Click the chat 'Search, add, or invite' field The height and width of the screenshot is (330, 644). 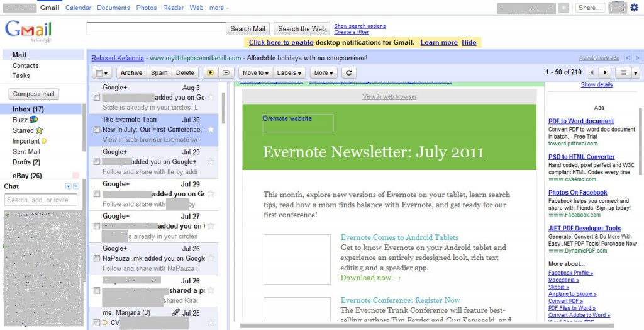click(x=41, y=200)
